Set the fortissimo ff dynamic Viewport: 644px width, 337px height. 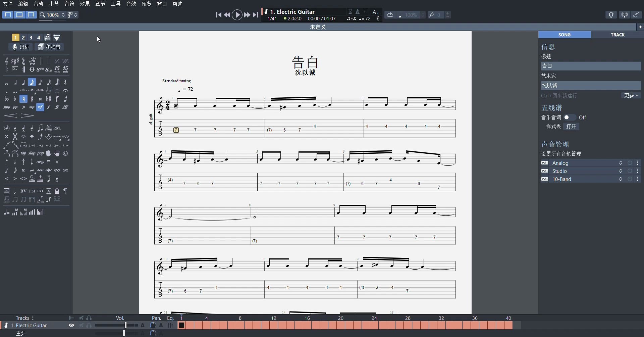pyautogui.click(x=57, y=107)
